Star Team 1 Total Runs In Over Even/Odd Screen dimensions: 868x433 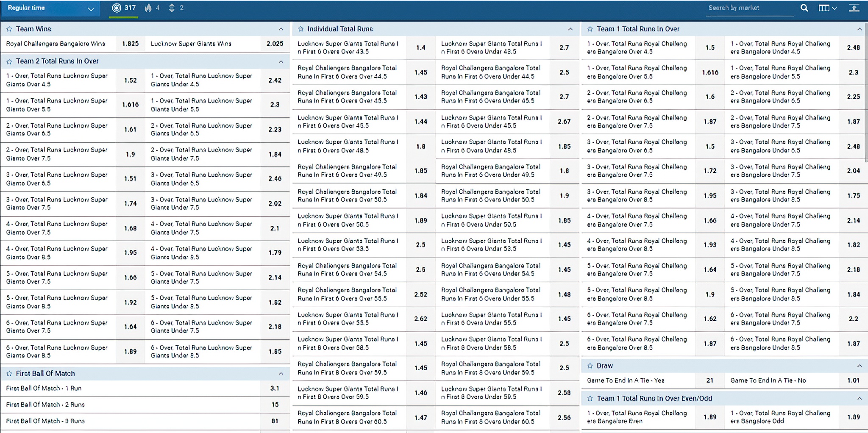(x=590, y=398)
